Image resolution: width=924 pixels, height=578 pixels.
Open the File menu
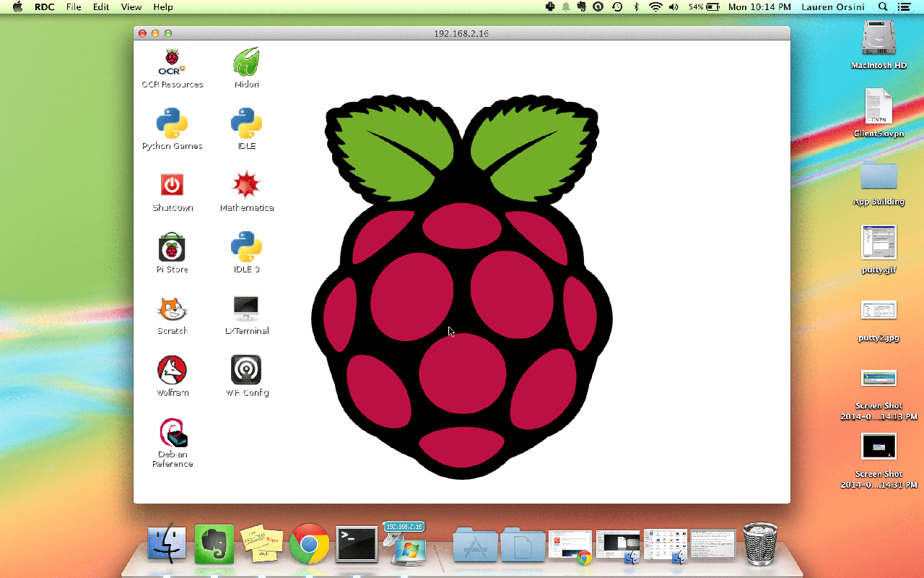(74, 7)
